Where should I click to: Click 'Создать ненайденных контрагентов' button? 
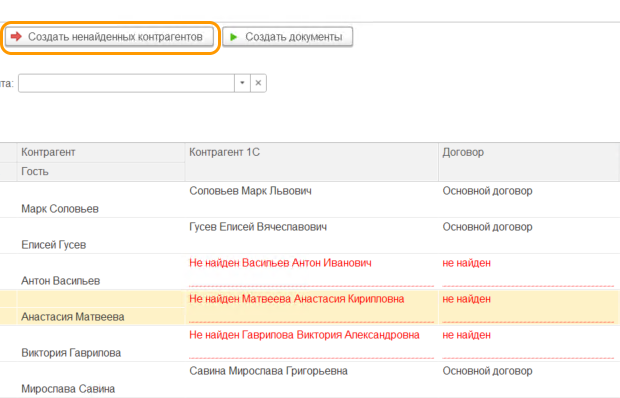coord(109,37)
